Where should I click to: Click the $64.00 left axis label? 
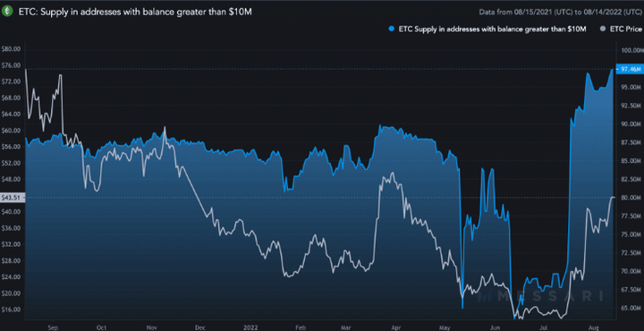[12, 114]
